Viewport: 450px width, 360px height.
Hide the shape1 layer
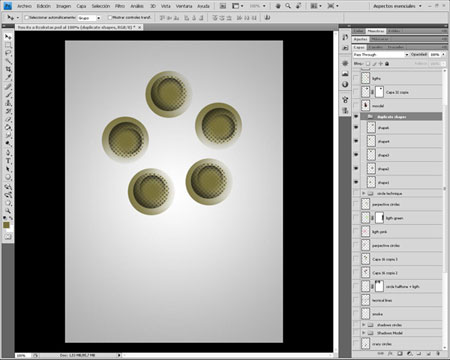click(356, 182)
